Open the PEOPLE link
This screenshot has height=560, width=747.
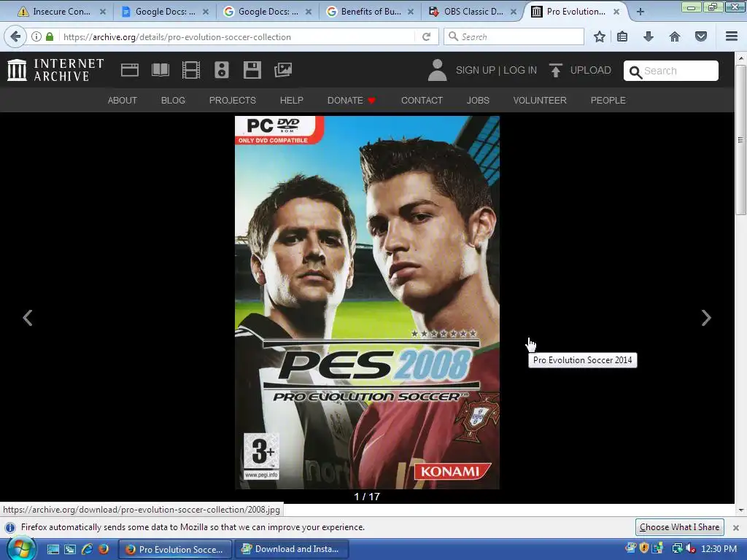[608, 101]
